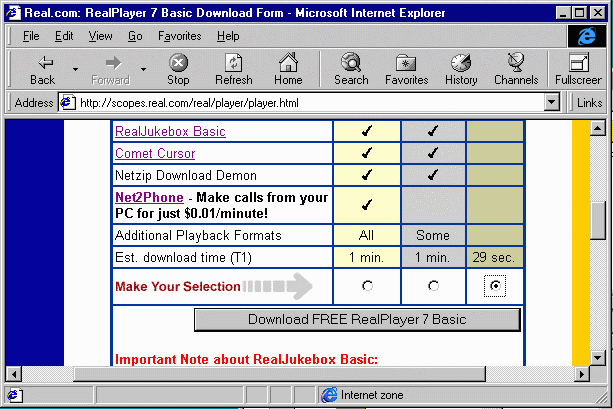Screen dimensions: 613x409
Task: Open the Help menu
Action: 228,36
